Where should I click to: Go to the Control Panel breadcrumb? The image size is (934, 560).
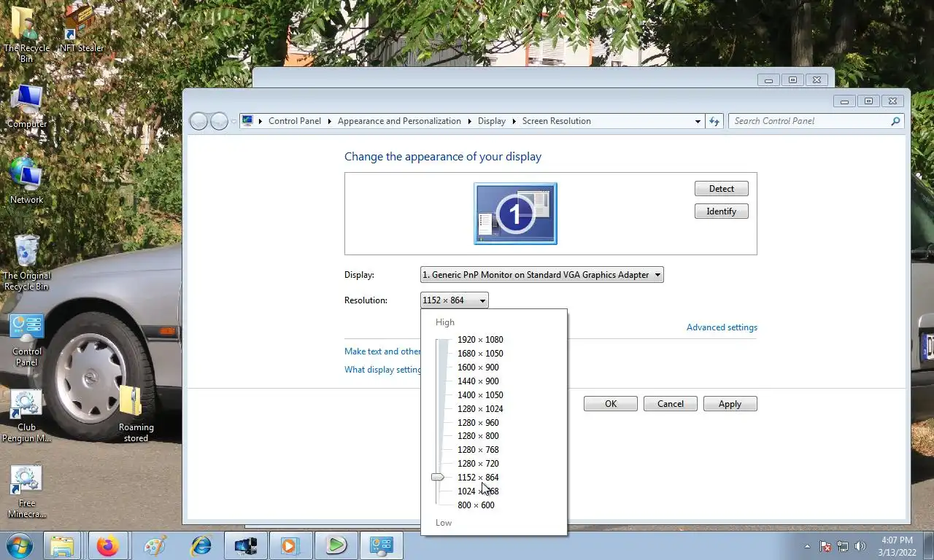[x=295, y=121]
